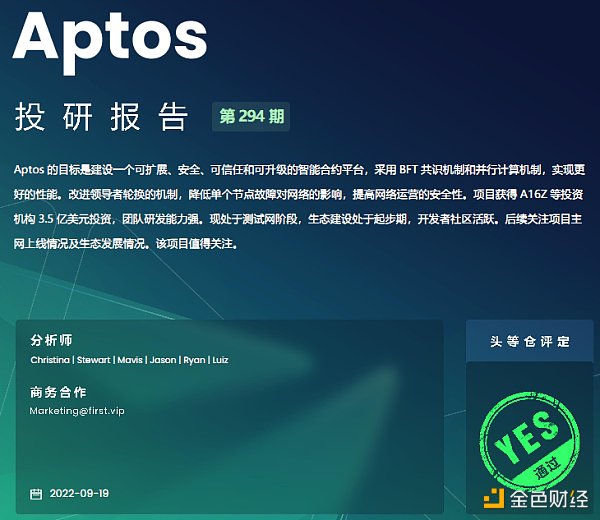Click analyst name Mavis
This screenshot has width=600, height=520.
point(130,360)
